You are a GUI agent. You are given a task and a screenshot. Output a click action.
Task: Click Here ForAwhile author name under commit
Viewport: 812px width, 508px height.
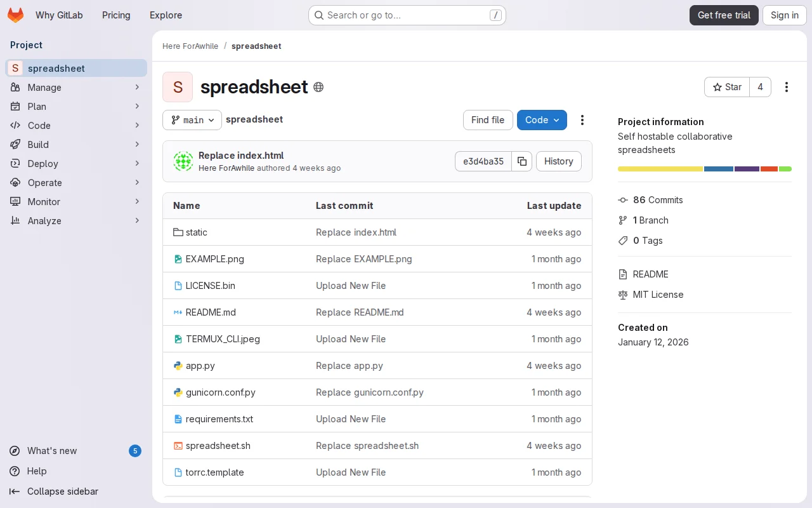point(226,168)
